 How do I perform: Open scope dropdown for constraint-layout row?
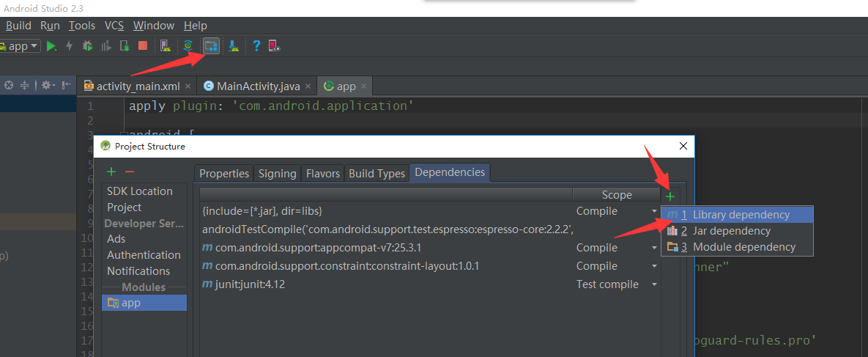pos(654,267)
